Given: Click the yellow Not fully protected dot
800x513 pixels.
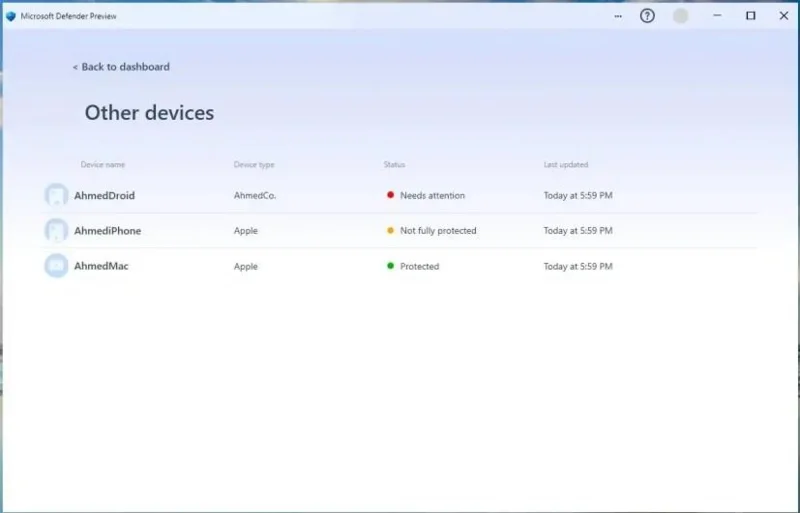Looking at the screenshot, I should point(390,230).
